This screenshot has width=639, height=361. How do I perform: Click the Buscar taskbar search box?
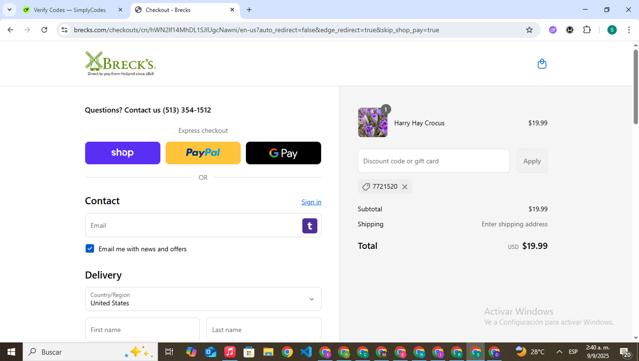[x=90, y=352]
